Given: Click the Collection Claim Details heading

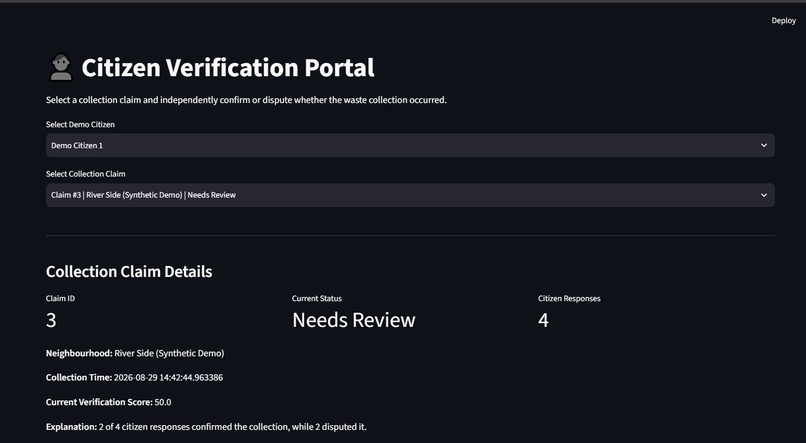Looking at the screenshot, I should (129, 271).
